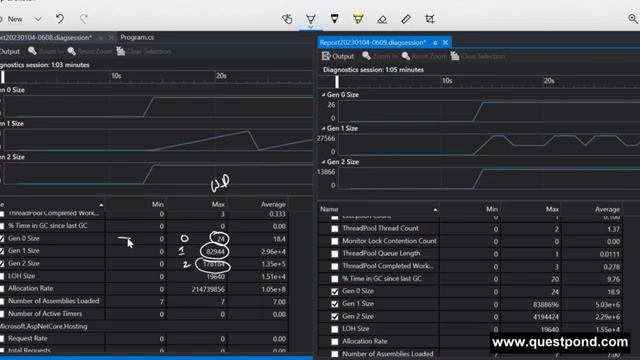Image resolution: width=640 pixels, height=360 pixels.
Task: Select the Ballpoint pen tool
Action: [311, 19]
